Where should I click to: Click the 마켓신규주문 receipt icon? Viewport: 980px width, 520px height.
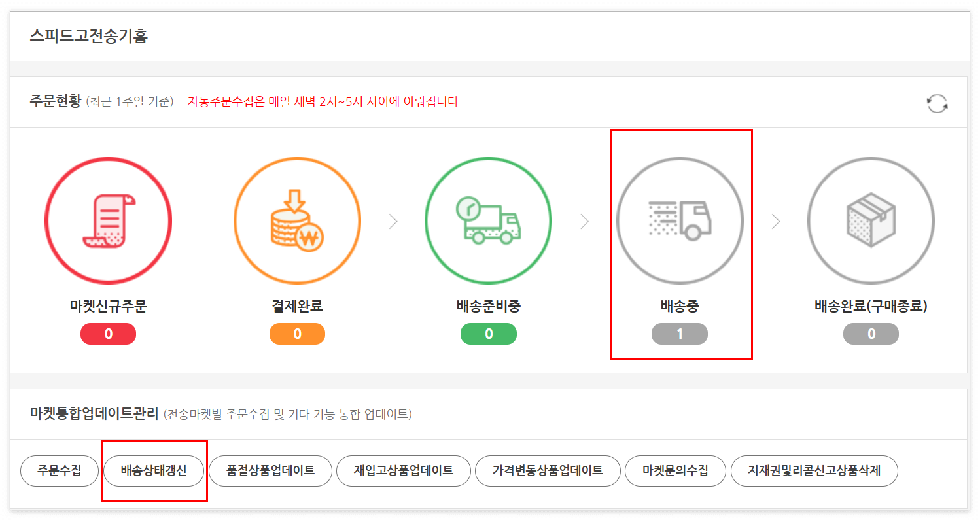tap(107, 220)
